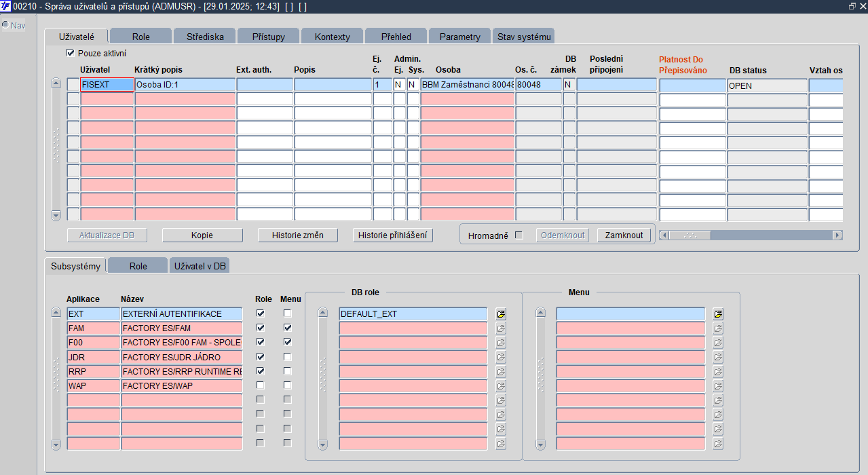Click the row selector of FISEXT row
This screenshot has height=475, width=868.
tap(73, 85)
